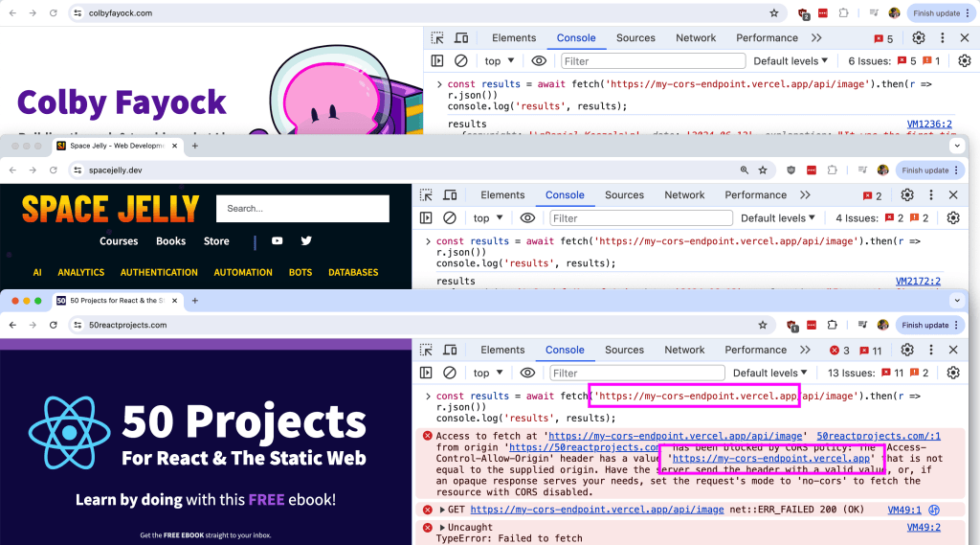Screen dimensions: 980x545
Task: Toggle device toolbar in colbyfayock DevTools
Action: [461, 38]
